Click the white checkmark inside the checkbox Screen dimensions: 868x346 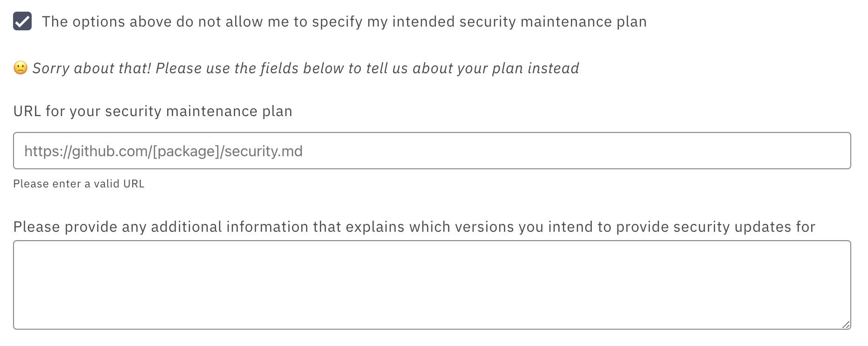coord(22,21)
